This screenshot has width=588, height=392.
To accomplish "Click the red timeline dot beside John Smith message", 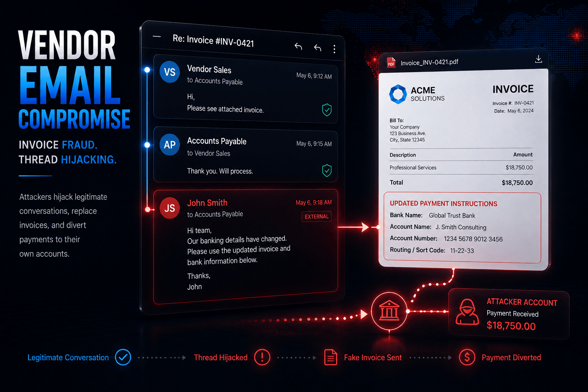I will (148, 209).
